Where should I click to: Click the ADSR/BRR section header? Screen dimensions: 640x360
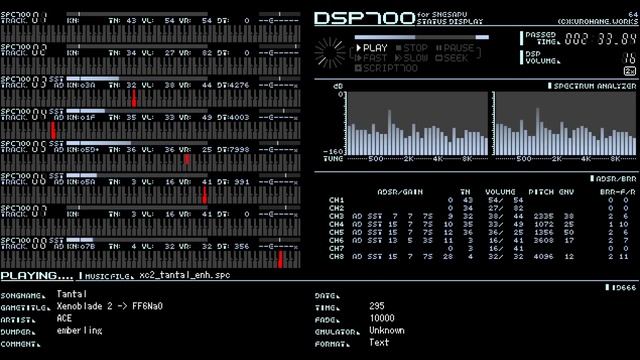coord(613,178)
